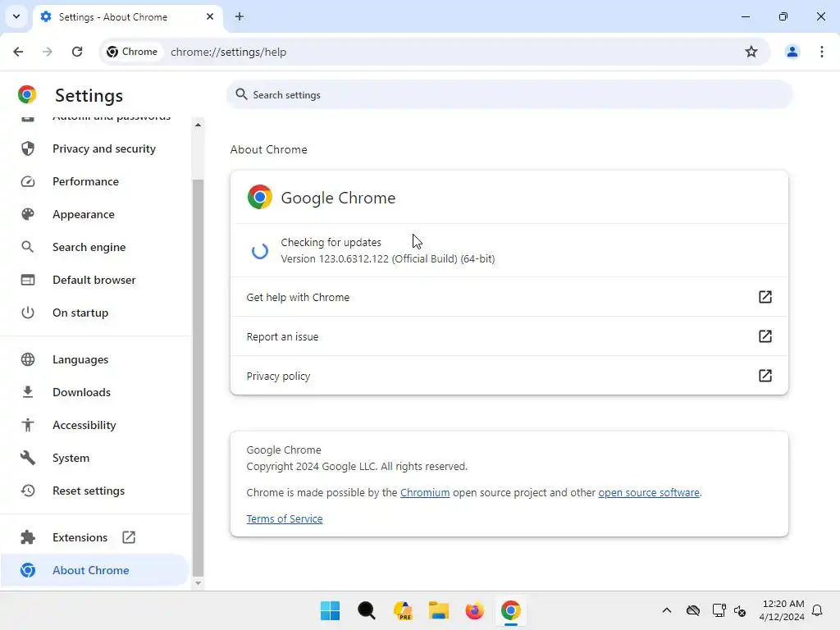Click the browser back arrow

coord(18,52)
